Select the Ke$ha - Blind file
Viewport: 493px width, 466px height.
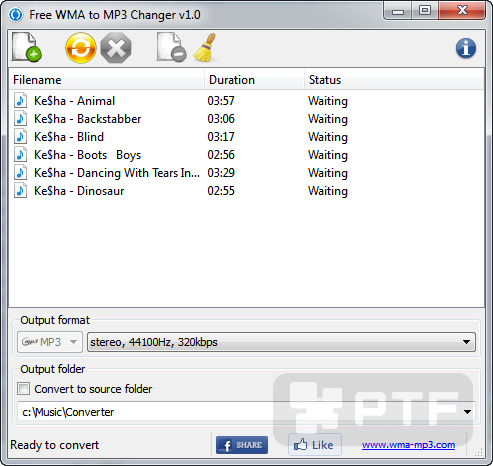[69, 137]
